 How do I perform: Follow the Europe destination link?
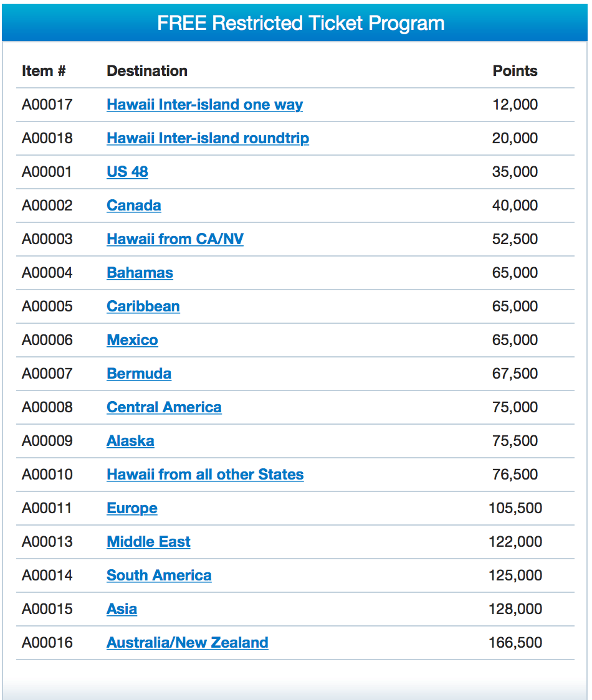(x=132, y=508)
